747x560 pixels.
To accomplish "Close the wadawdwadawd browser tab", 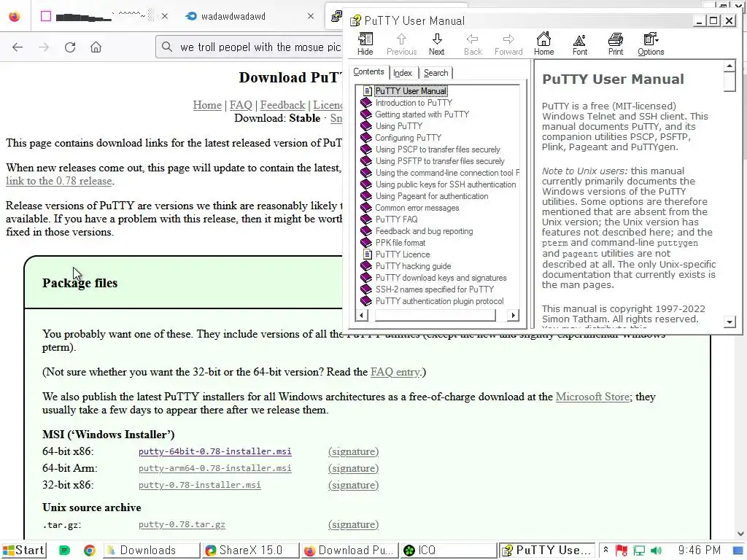I will pos(311,16).
